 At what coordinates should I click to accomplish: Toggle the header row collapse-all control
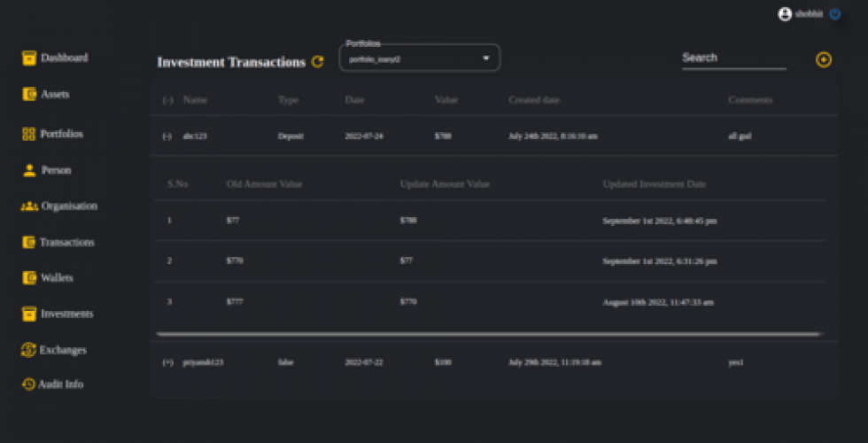167,100
